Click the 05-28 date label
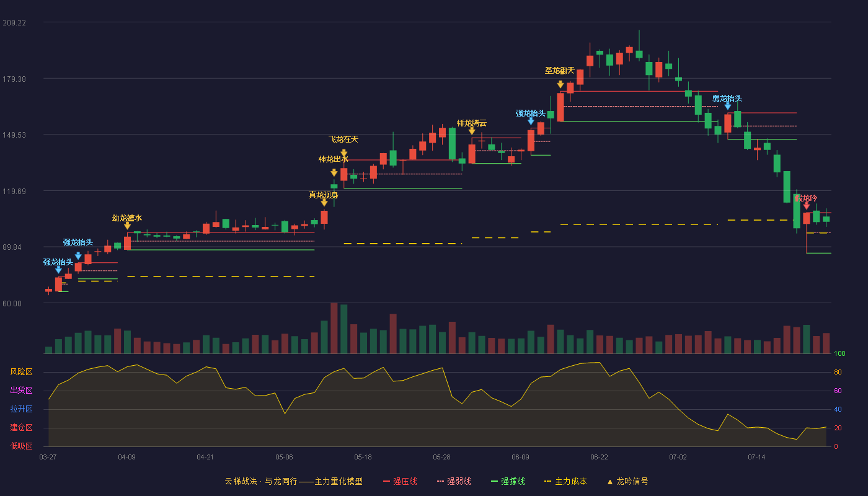 (441, 457)
